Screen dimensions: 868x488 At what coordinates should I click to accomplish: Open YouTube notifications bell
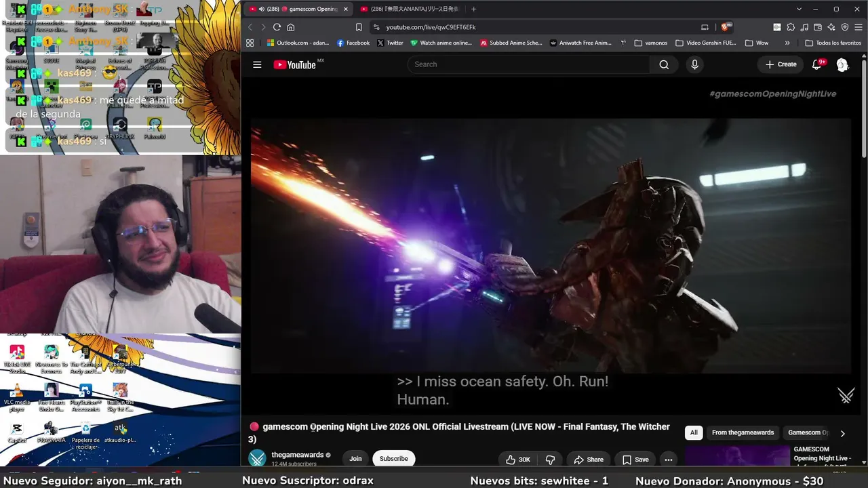coord(817,64)
